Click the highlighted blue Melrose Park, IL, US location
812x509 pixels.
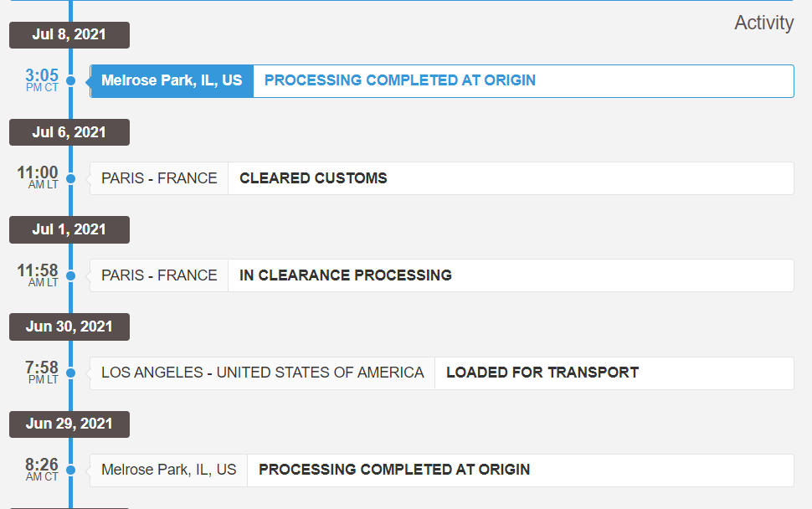tap(172, 81)
